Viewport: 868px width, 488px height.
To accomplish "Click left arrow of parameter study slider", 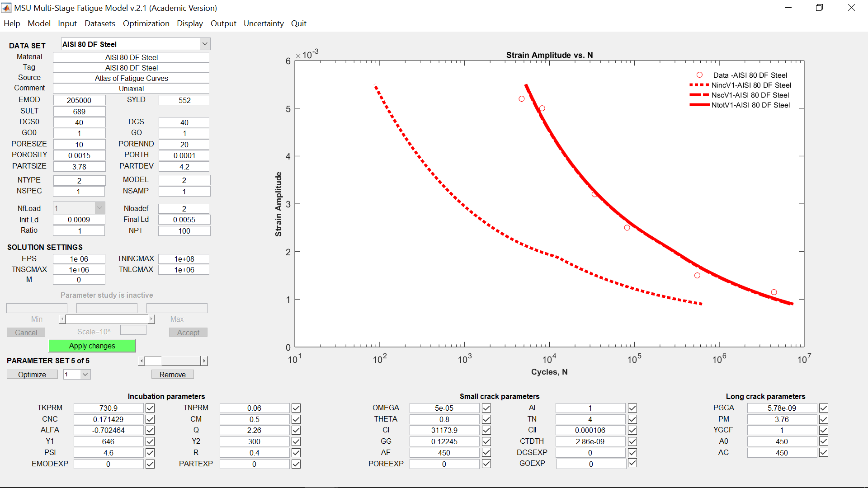I will coord(62,319).
